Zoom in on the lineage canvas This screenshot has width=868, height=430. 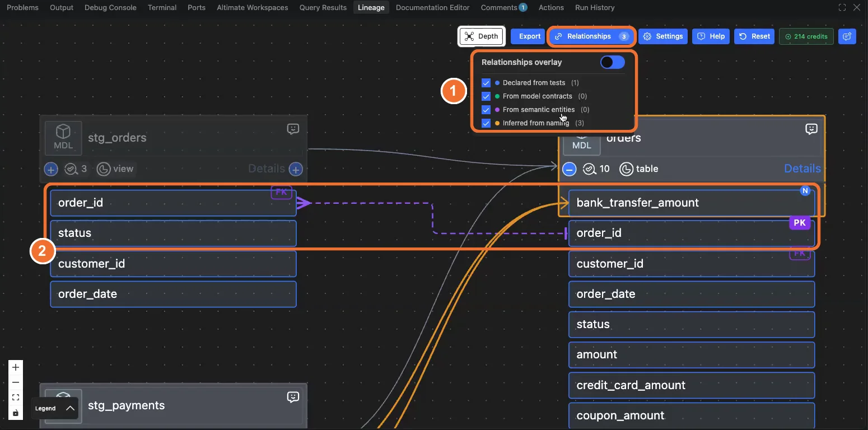(x=16, y=367)
